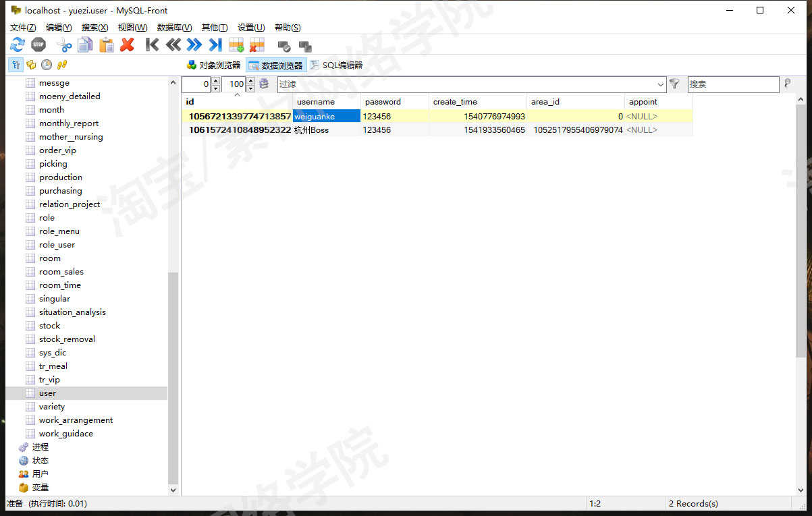
Task: Select the stock_removal table
Action: pos(67,339)
